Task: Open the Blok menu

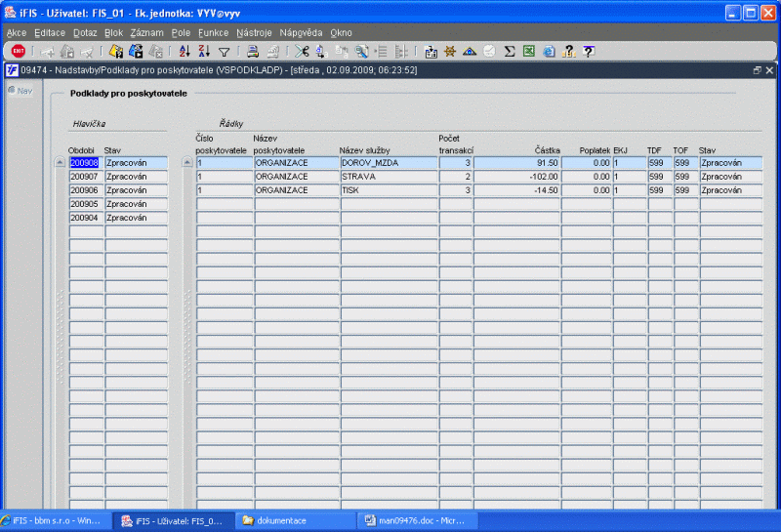Action: (x=113, y=33)
